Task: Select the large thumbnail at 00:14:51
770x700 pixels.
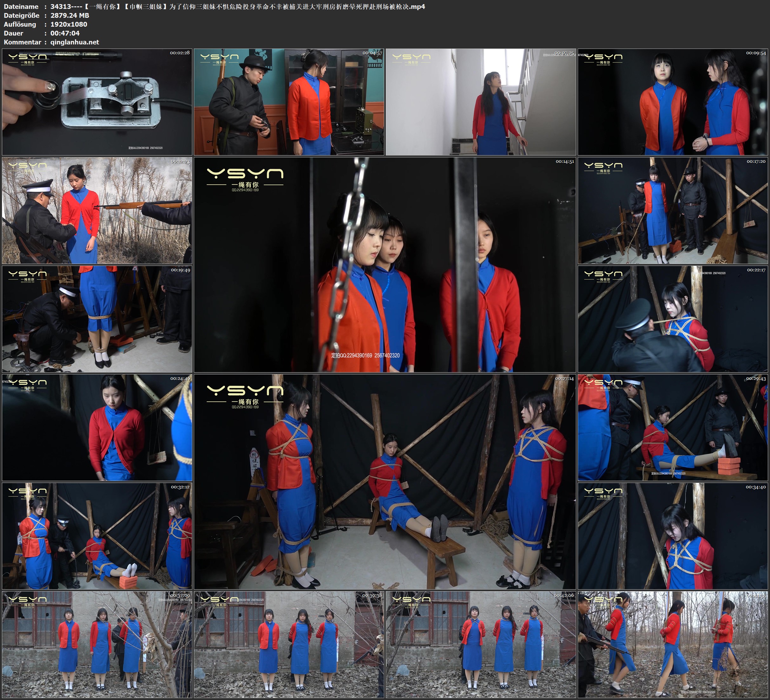Action: (x=385, y=264)
